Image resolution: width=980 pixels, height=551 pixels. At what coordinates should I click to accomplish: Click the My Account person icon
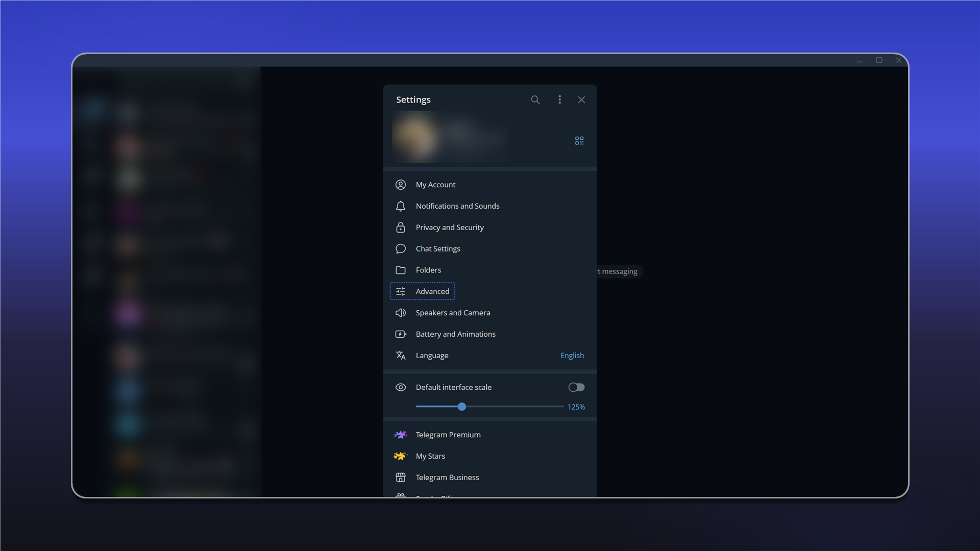(x=401, y=185)
